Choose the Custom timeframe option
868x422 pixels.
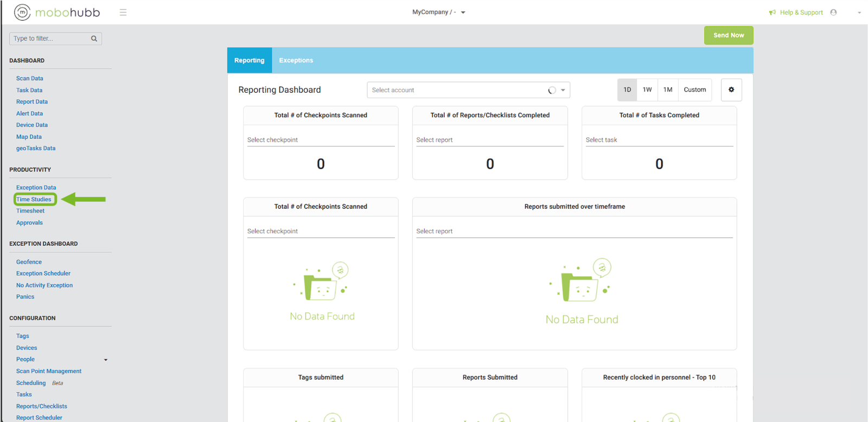[x=694, y=90]
